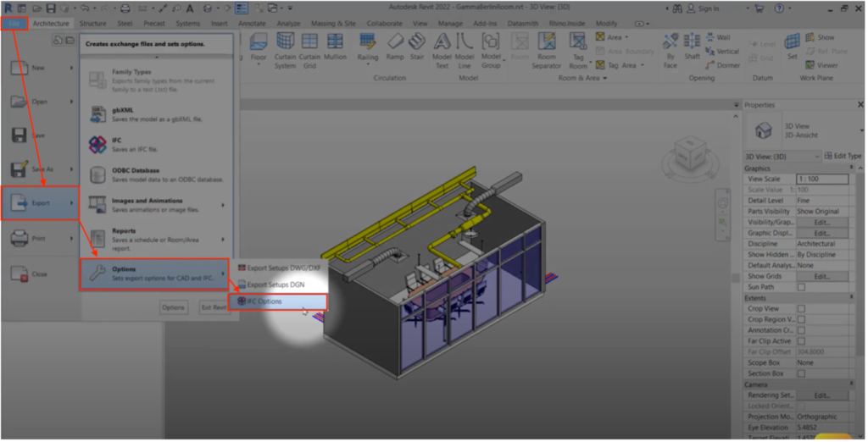Click the Close project icon
This screenshot has height=442, width=868.
pyautogui.click(x=19, y=273)
